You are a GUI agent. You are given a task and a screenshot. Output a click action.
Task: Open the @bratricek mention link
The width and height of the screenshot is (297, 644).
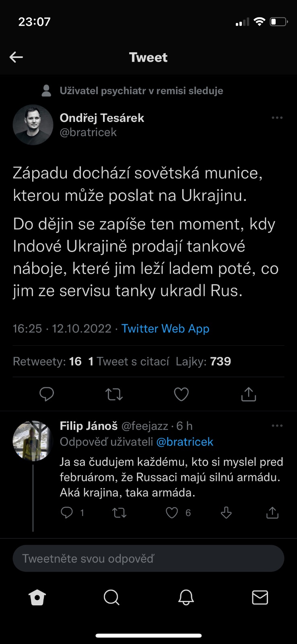point(185,442)
